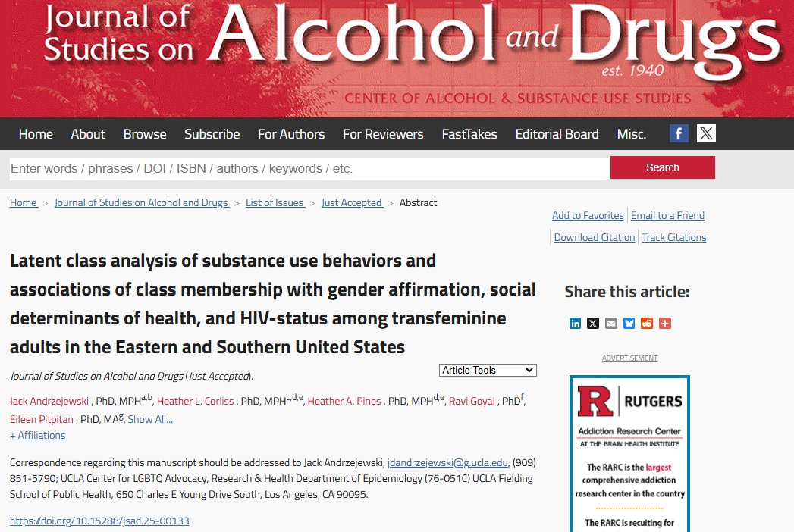Viewport: 794px width, 532px height.
Task: Click Download Citation link
Action: [x=595, y=237]
